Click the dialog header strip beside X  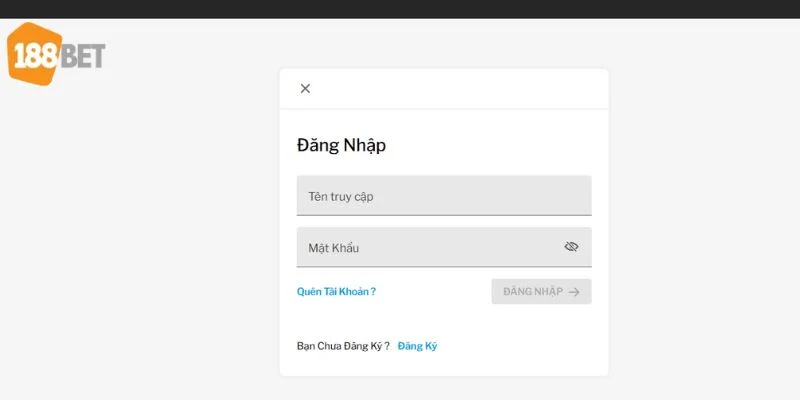click(x=460, y=88)
